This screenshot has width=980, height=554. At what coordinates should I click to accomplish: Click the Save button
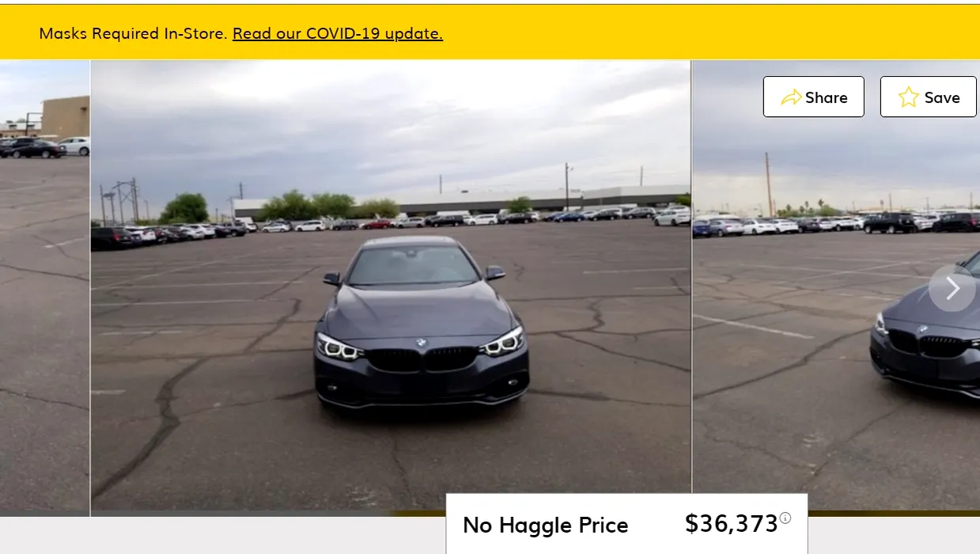(x=929, y=97)
